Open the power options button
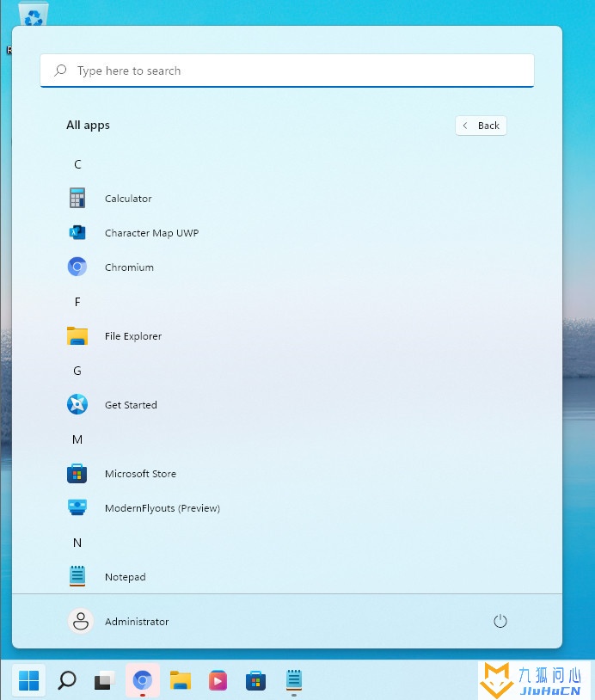 tap(500, 621)
